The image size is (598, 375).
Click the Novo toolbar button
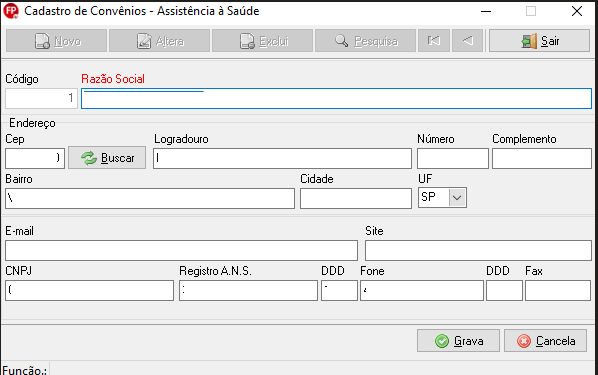coord(56,40)
